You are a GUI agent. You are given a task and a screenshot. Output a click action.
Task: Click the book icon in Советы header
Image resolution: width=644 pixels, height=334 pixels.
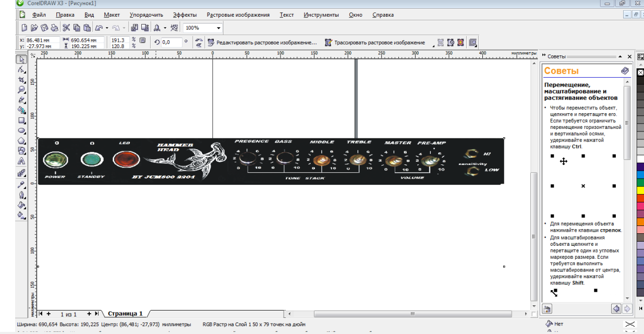625,71
